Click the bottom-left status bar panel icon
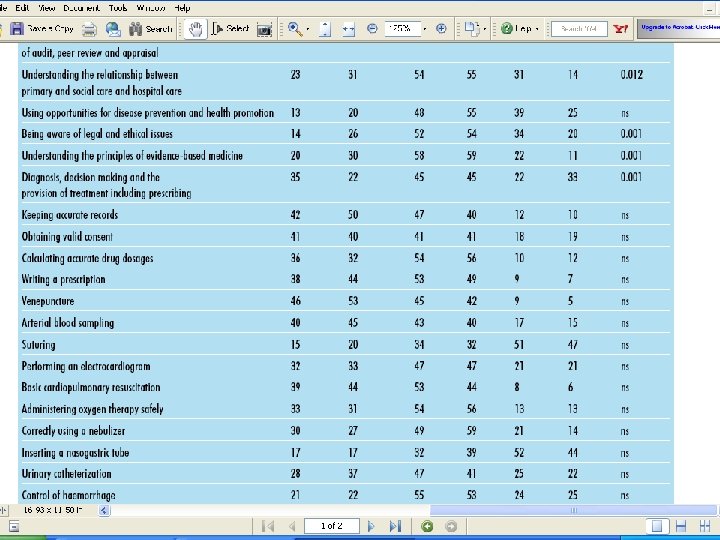 (14, 526)
